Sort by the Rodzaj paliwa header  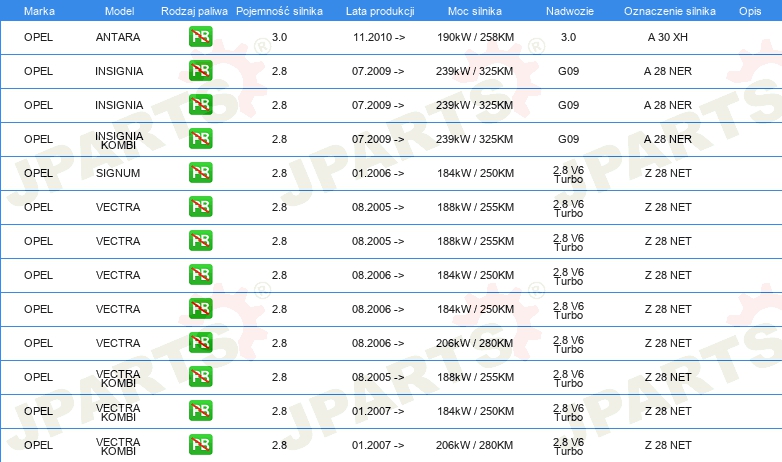tap(194, 11)
